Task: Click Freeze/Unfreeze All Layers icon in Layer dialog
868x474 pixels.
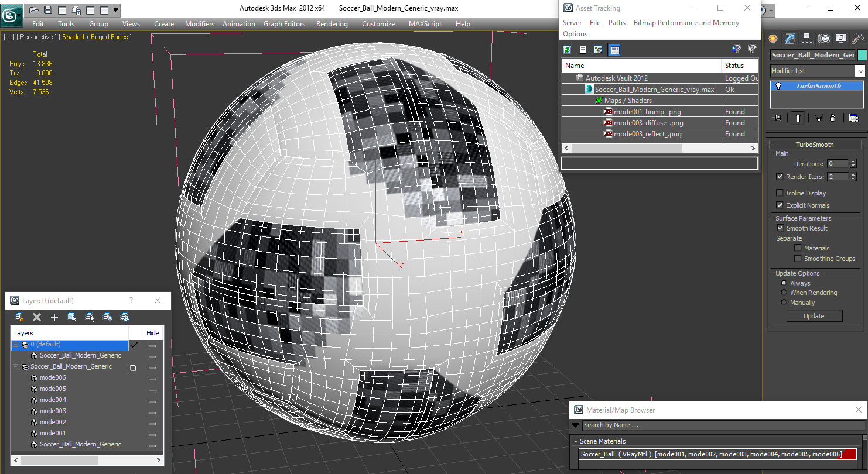Action: click(125, 317)
